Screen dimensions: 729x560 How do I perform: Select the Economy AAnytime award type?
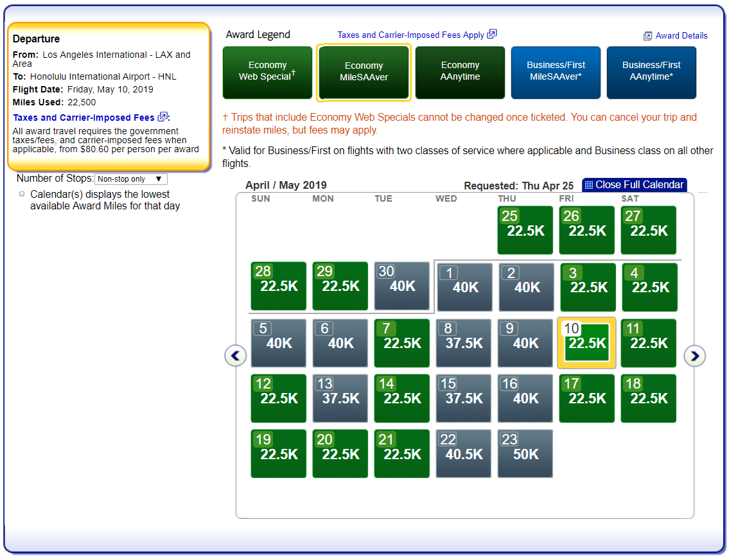pos(460,71)
